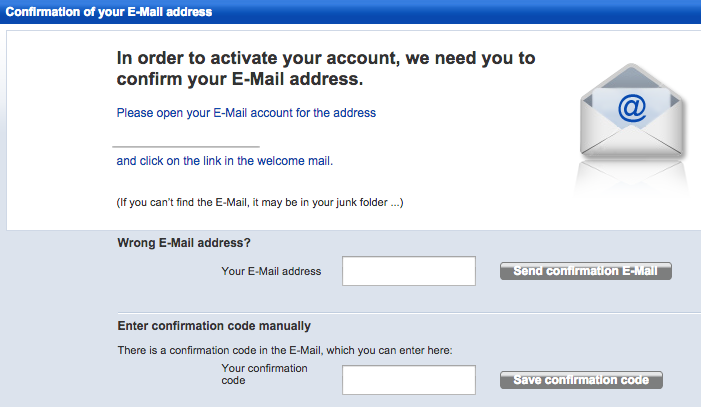Click the 'Wrong E-Mail address?' heading
The width and height of the screenshot is (701, 407).
(184, 243)
